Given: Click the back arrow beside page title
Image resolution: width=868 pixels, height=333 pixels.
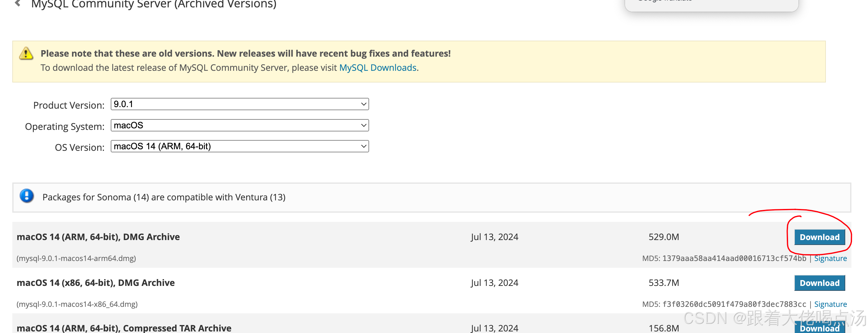Looking at the screenshot, I should pos(18,3).
